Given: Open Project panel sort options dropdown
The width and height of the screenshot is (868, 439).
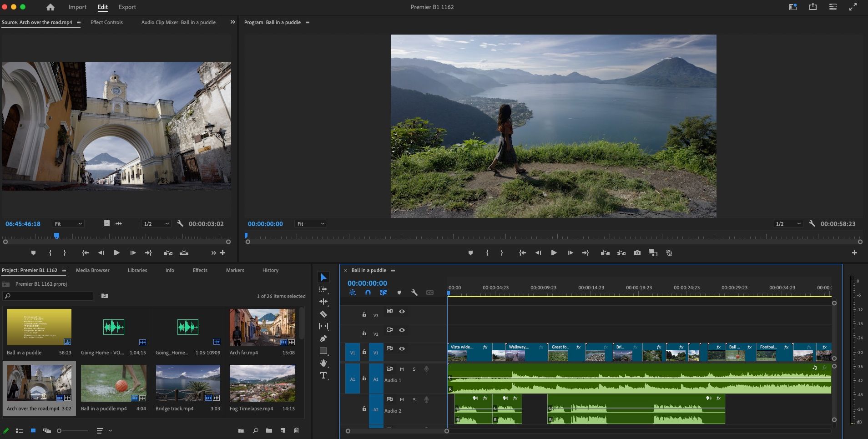Looking at the screenshot, I should (104, 430).
